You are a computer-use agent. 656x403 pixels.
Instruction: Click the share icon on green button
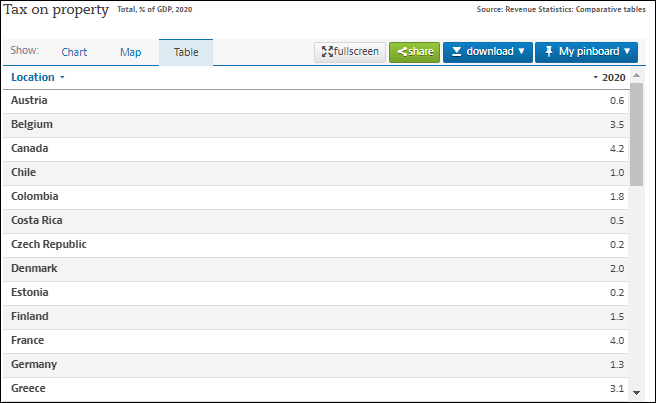[402, 52]
